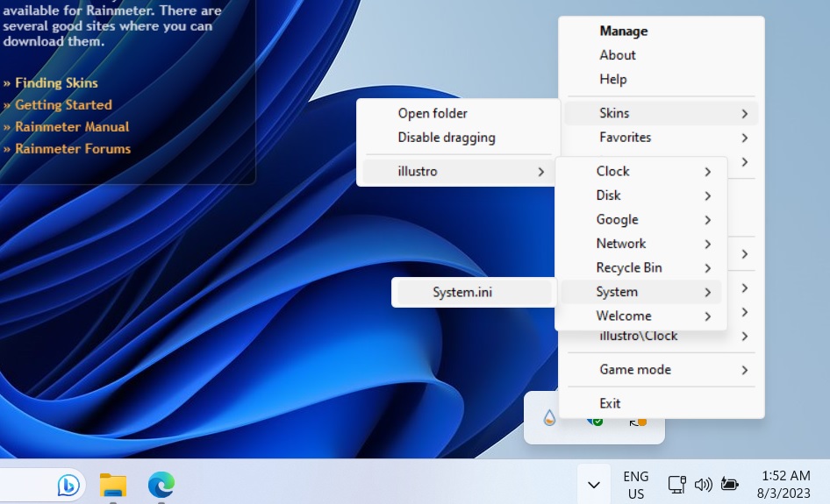830x504 pixels.
Task: Load the System.ini skin
Action: (x=474, y=292)
